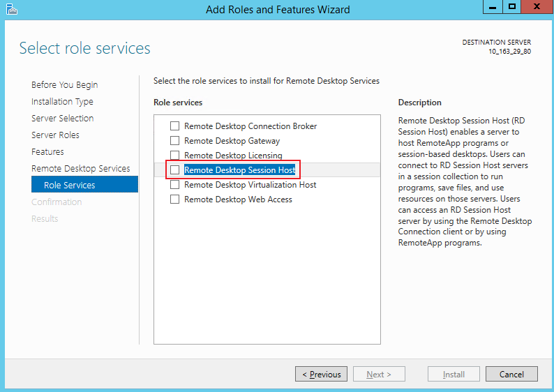The image size is (554, 392).
Task: Check the Remote Desktop Web Access checkbox
Action: click(174, 199)
